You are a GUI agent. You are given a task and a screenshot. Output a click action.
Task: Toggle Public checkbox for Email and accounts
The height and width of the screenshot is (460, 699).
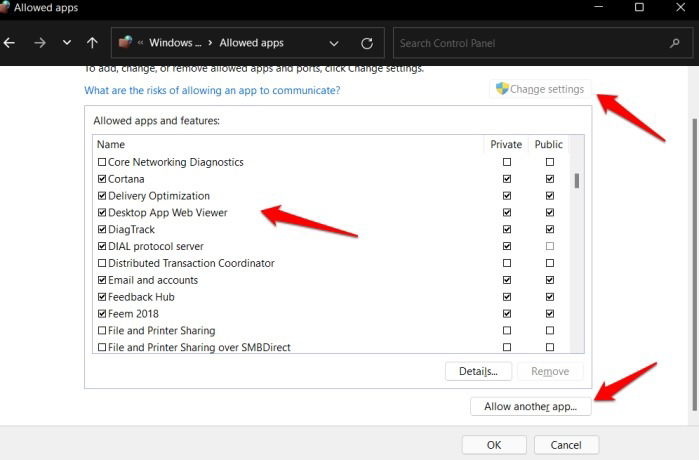[550, 280]
